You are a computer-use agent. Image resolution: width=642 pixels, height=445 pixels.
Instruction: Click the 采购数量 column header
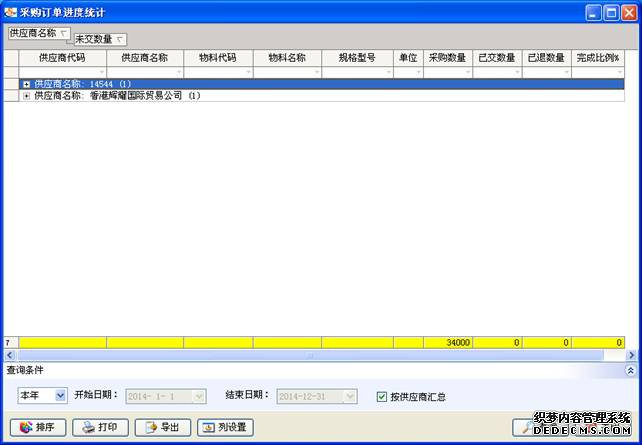click(x=447, y=58)
